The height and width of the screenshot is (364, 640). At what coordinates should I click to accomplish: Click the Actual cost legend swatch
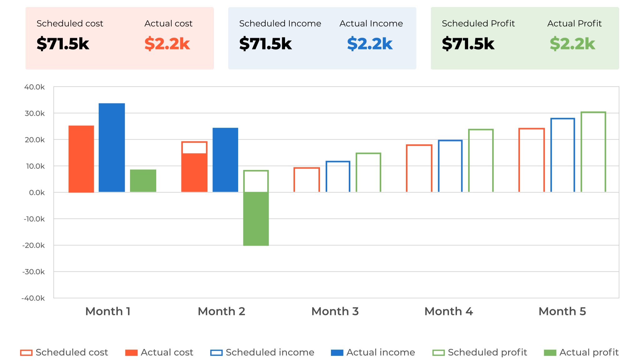coord(131,353)
